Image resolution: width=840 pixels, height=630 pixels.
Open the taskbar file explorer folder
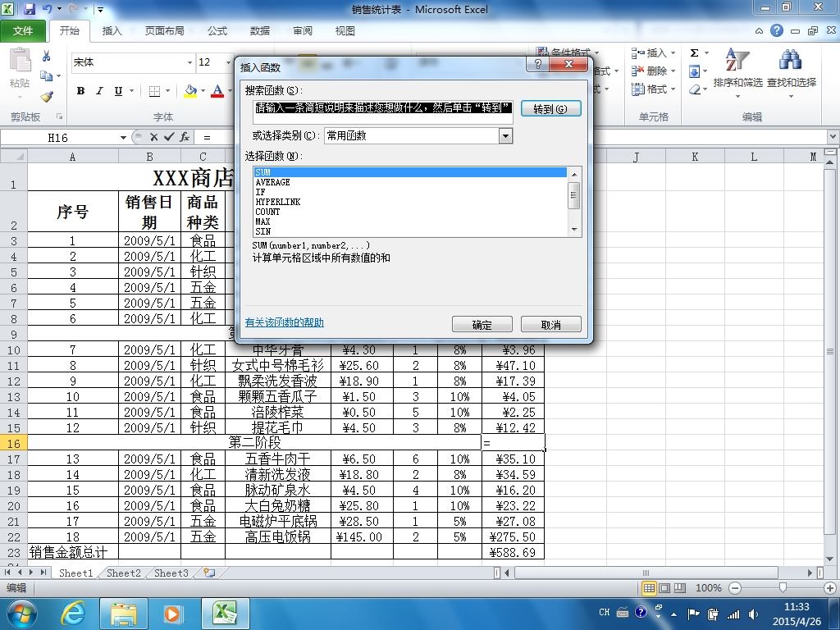(124, 614)
